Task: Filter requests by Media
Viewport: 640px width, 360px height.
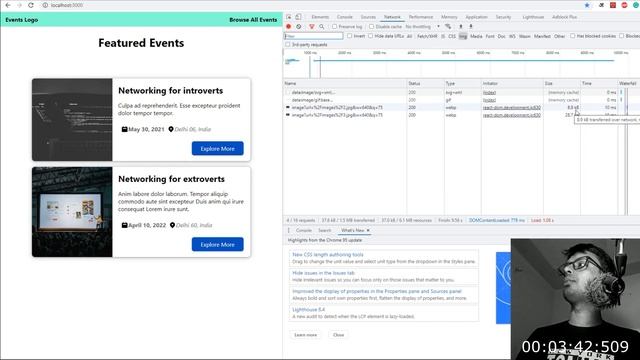Action: click(x=476, y=36)
